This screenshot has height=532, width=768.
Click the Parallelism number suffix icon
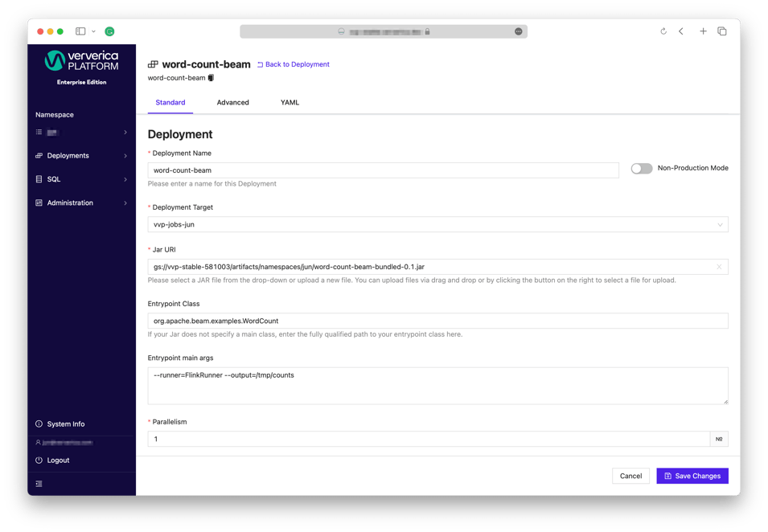[719, 439]
